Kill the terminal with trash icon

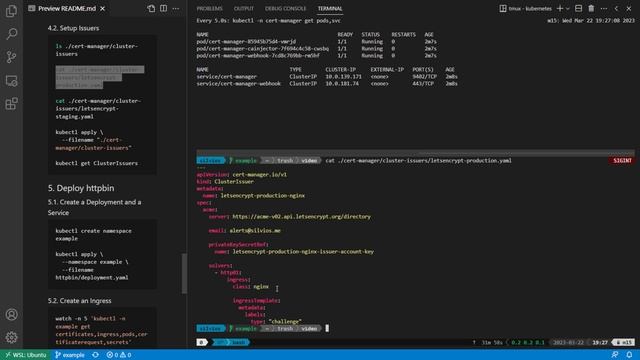click(591, 9)
